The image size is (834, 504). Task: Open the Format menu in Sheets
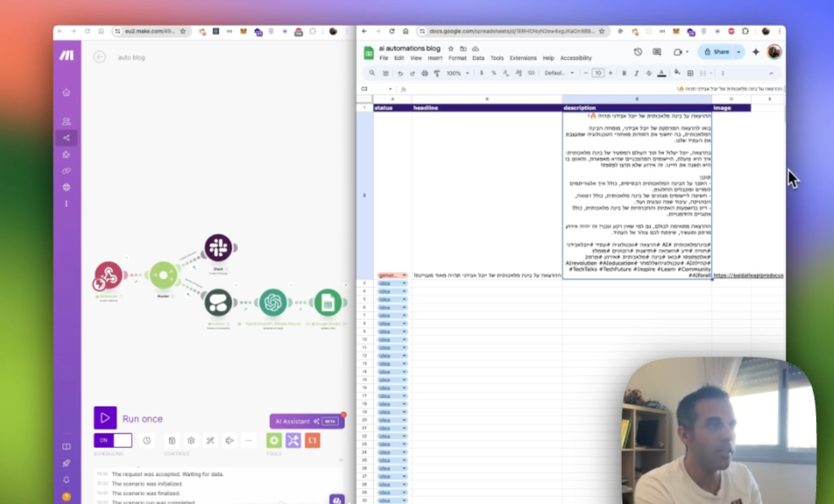(x=457, y=58)
